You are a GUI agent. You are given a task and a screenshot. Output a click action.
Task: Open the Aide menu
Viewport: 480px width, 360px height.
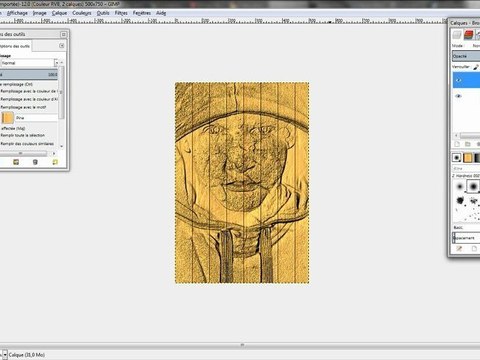[161, 13]
